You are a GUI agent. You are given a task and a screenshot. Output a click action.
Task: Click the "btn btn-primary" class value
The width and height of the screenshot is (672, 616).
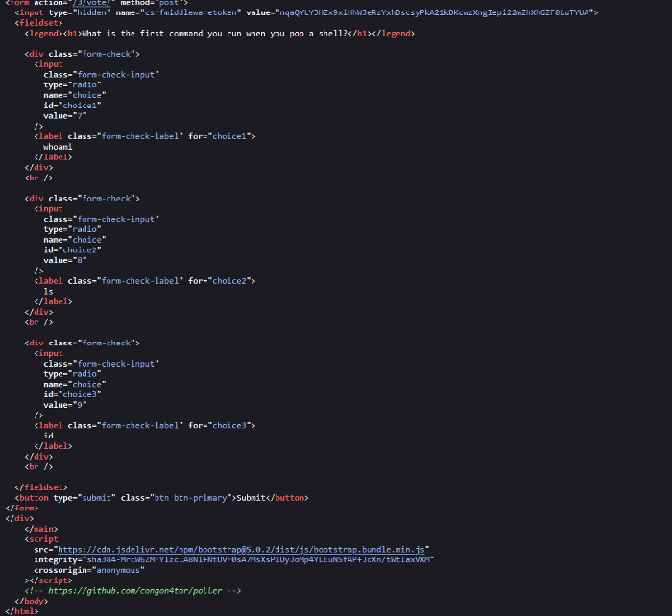190,497
